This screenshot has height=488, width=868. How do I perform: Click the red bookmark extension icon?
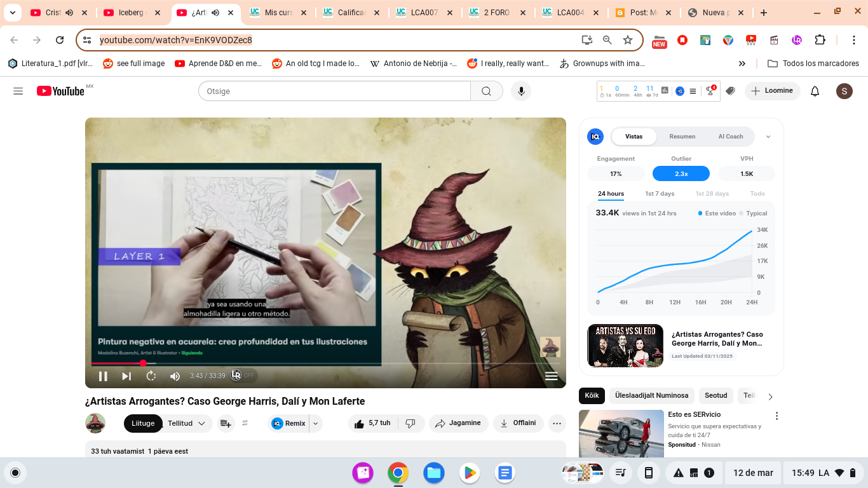682,40
